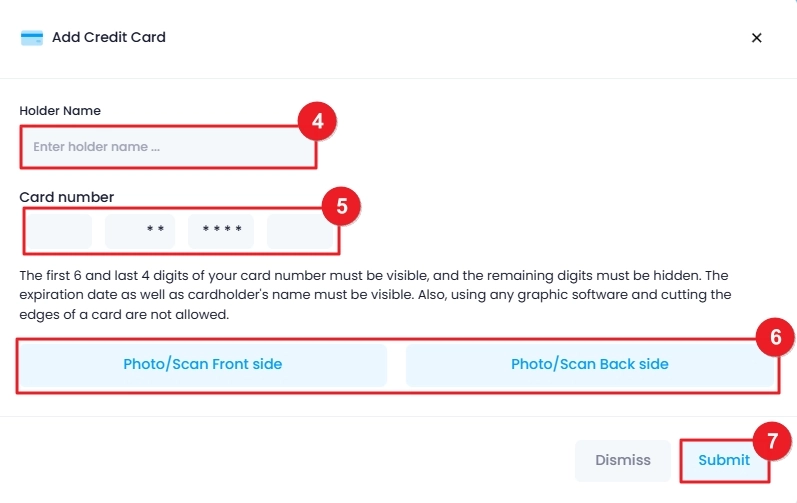Click the "edges of a card are not allowed" line
Viewport: 797px width, 503px height.
click(124, 315)
